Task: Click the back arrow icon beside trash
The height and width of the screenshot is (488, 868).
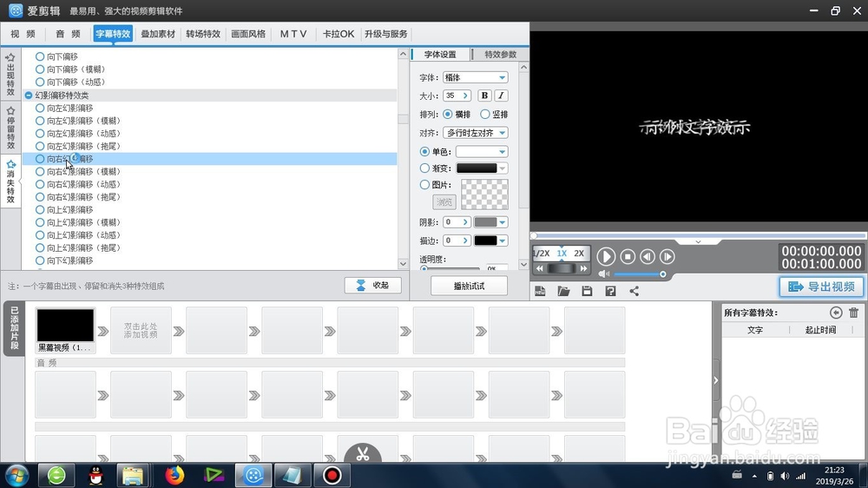Action: tap(836, 313)
